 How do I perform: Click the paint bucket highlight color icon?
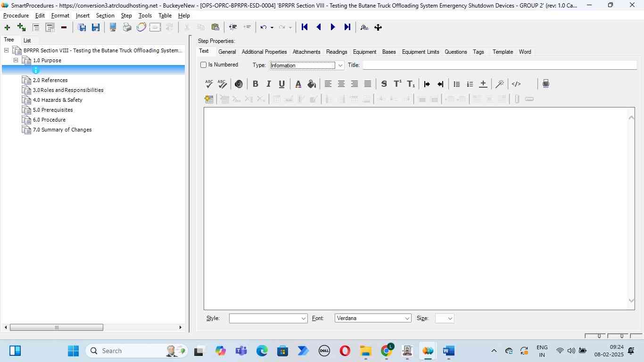(312, 84)
